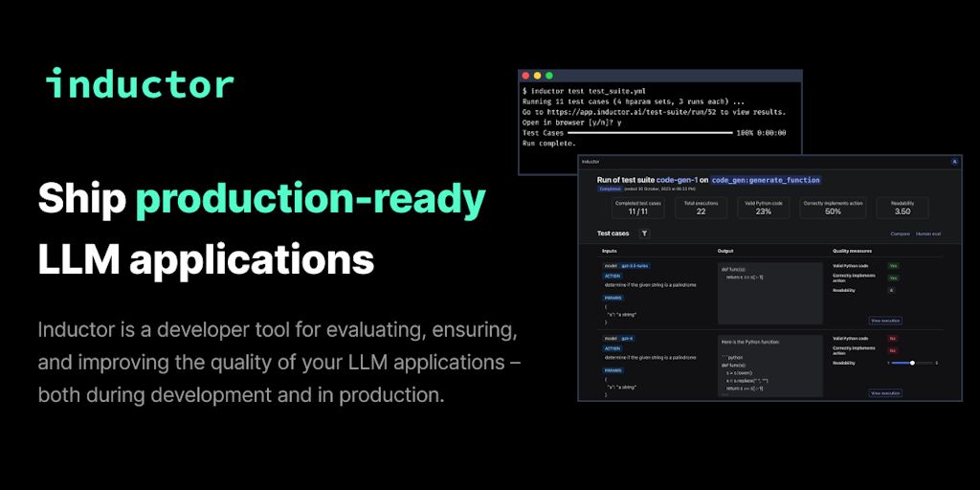Click the green inductor logo

(x=140, y=84)
